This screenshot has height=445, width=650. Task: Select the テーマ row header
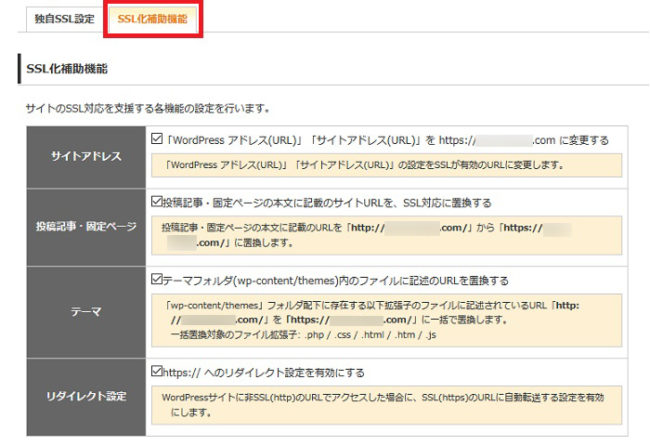click(86, 312)
